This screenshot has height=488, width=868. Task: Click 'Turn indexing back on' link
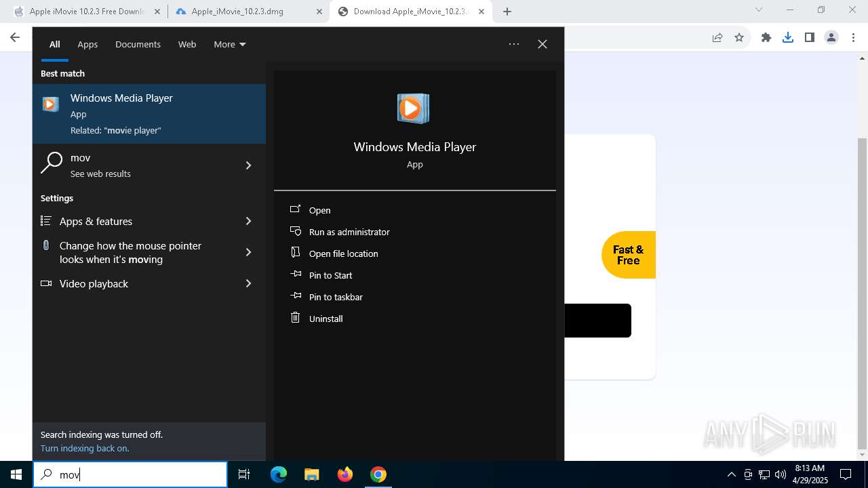click(x=85, y=448)
